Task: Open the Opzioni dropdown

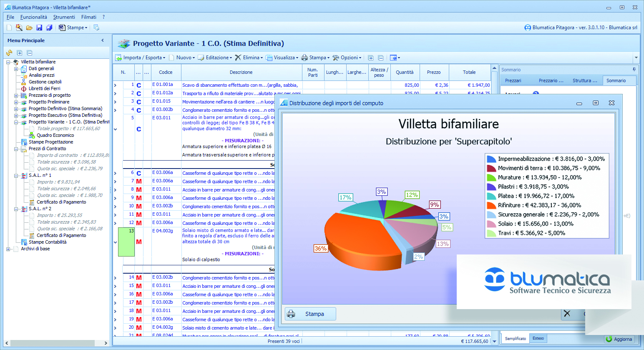Action: tap(347, 58)
